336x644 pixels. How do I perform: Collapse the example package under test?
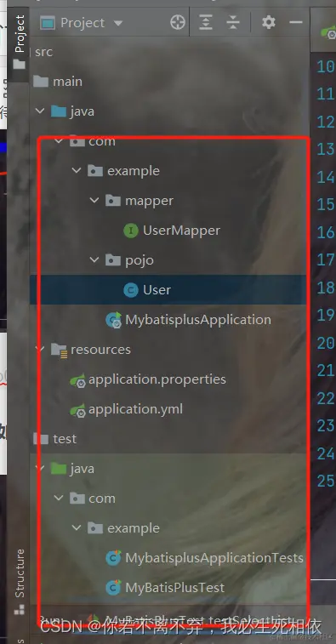coord(77,528)
